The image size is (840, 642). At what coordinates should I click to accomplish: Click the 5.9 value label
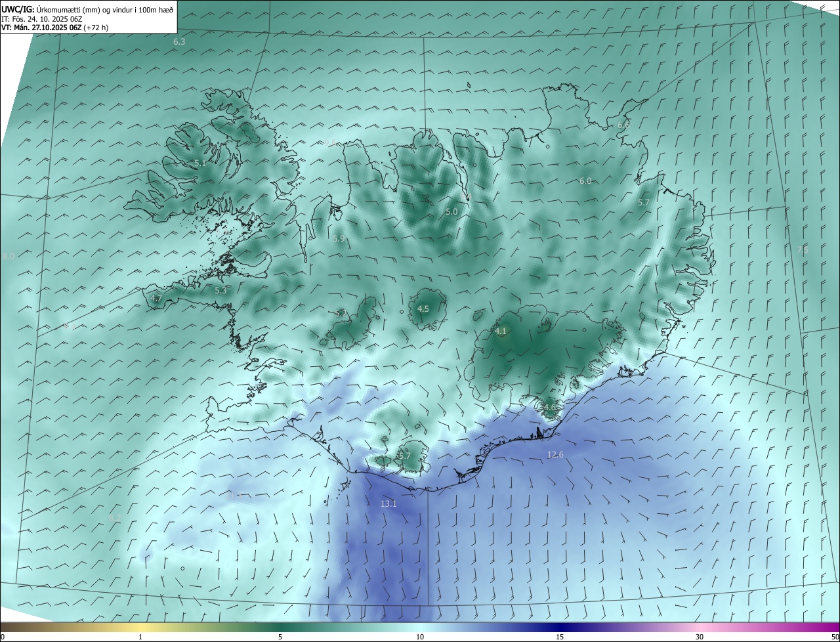[339, 238]
